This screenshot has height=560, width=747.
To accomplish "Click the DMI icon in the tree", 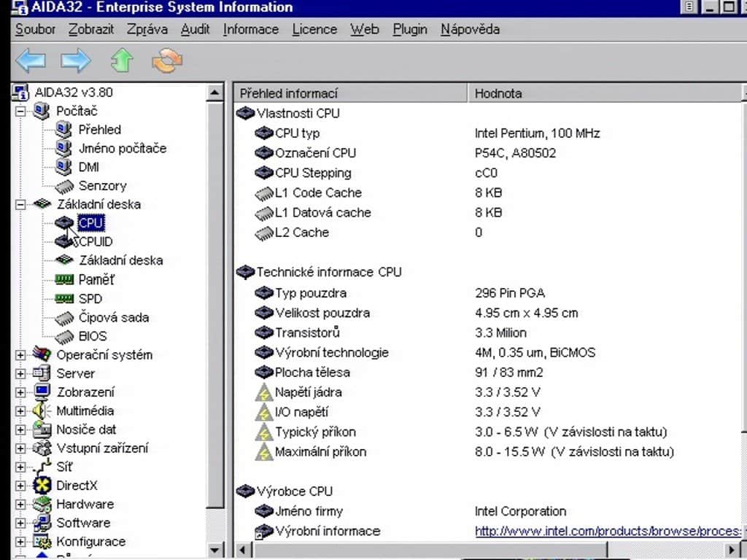I will pyautogui.click(x=63, y=167).
